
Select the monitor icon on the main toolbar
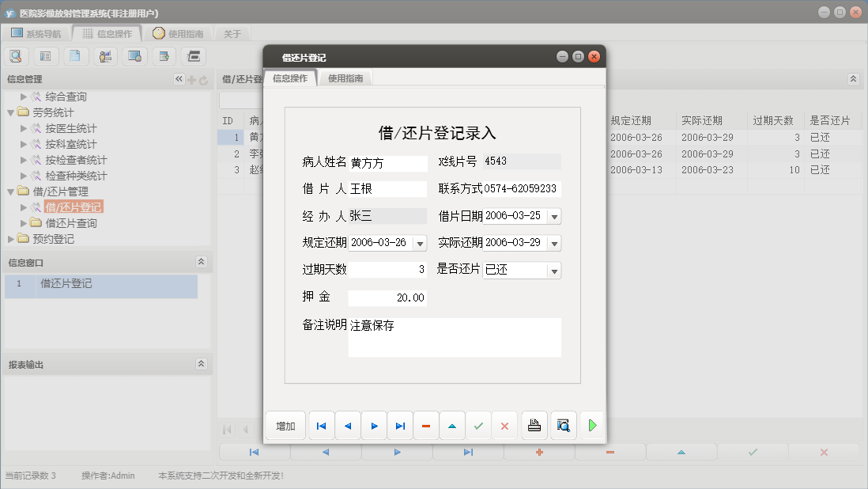pyautogui.click(x=134, y=56)
